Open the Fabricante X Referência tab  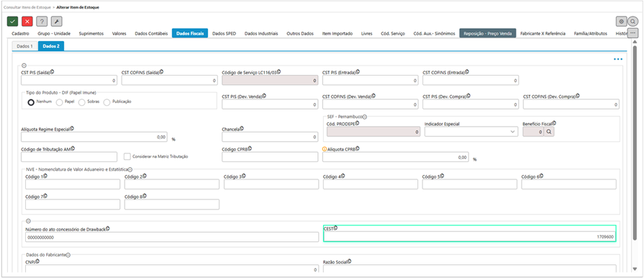[x=543, y=33]
